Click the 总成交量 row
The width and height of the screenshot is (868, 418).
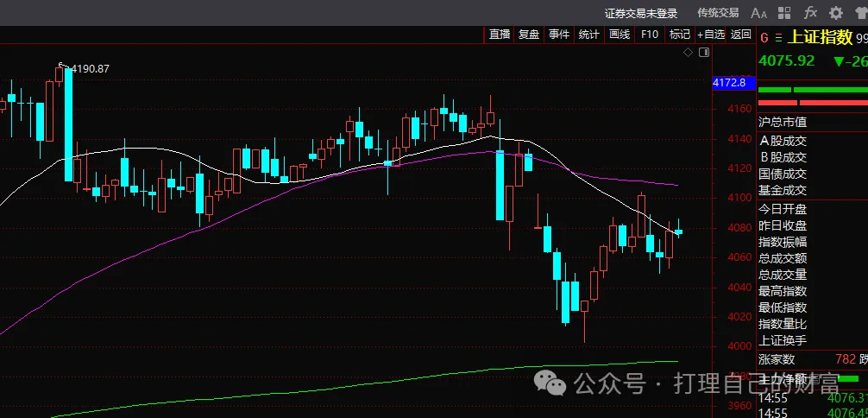point(812,275)
